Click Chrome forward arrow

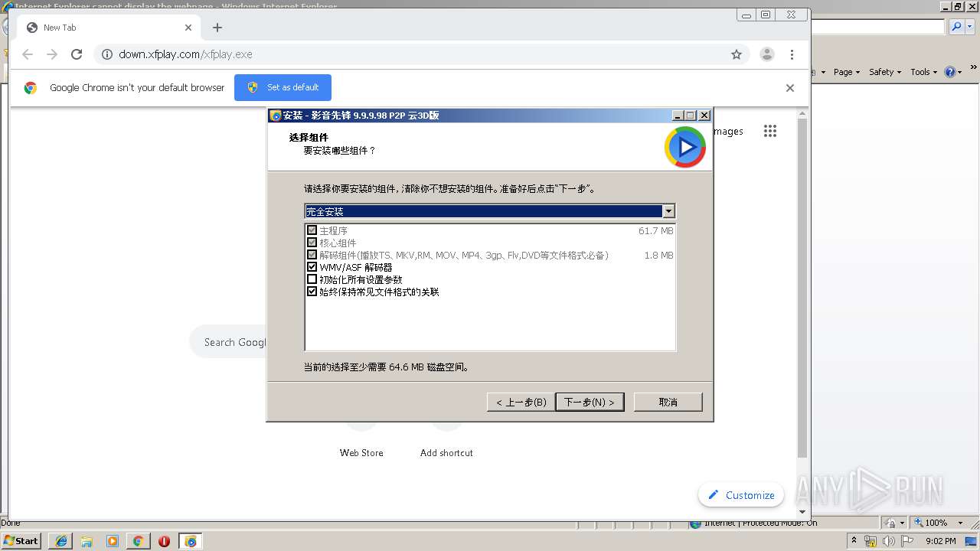point(52,54)
